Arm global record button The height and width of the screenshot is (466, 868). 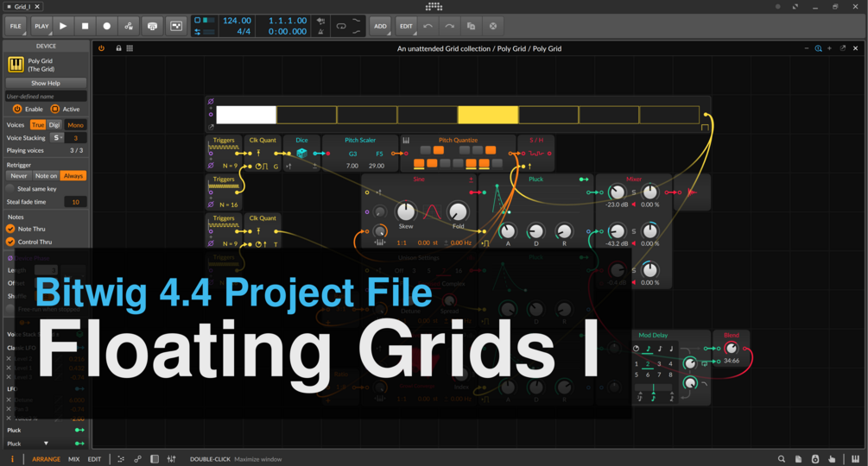pyautogui.click(x=107, y=26)
